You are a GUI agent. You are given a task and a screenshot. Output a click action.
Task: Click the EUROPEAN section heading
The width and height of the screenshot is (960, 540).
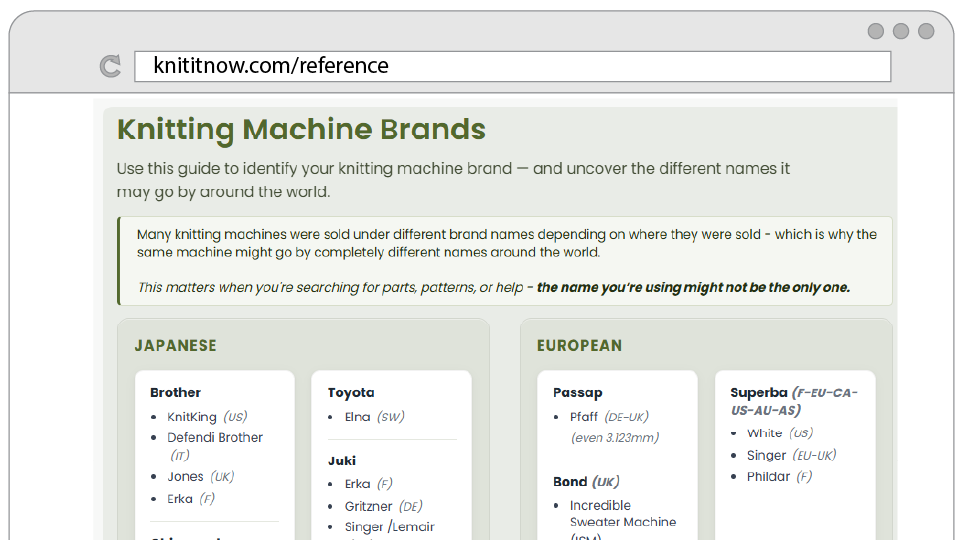579,345
